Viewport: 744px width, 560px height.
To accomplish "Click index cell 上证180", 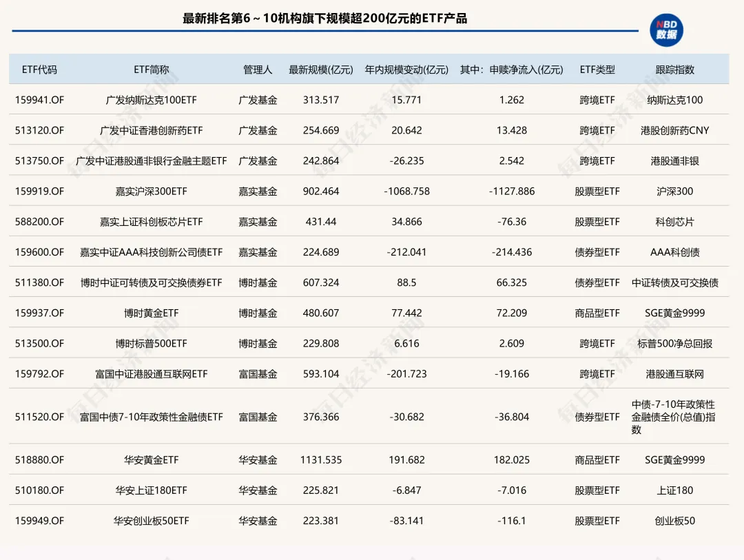I will pos(674,490).
